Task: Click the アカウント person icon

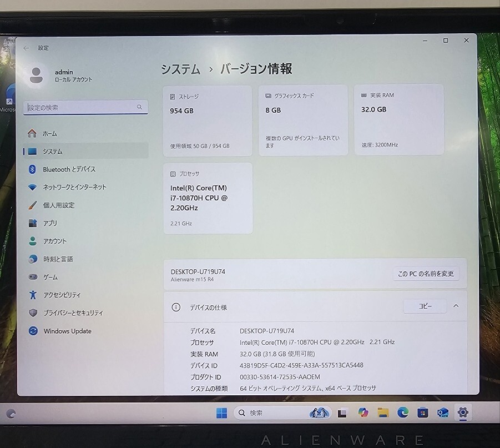Action: (33, 241)
